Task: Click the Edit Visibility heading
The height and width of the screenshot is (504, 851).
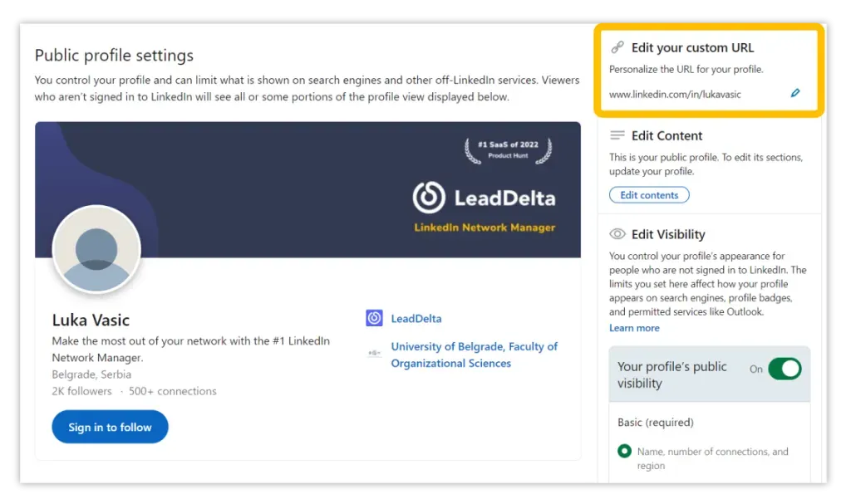Action: (668, 234)
